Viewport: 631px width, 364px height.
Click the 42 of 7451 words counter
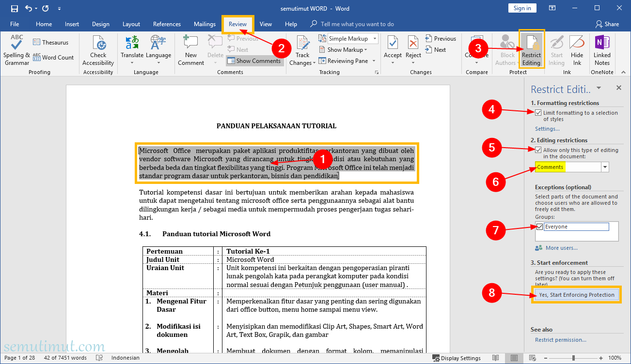65,358
